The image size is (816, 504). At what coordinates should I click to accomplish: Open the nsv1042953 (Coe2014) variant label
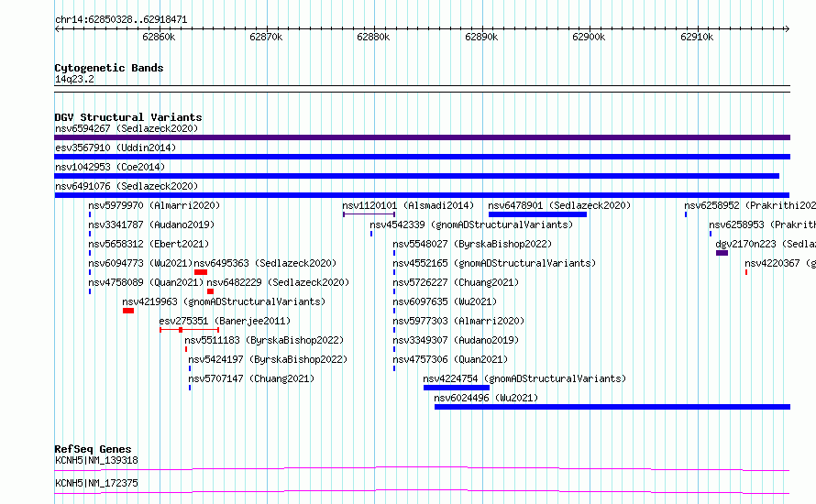tap(110, 167)
